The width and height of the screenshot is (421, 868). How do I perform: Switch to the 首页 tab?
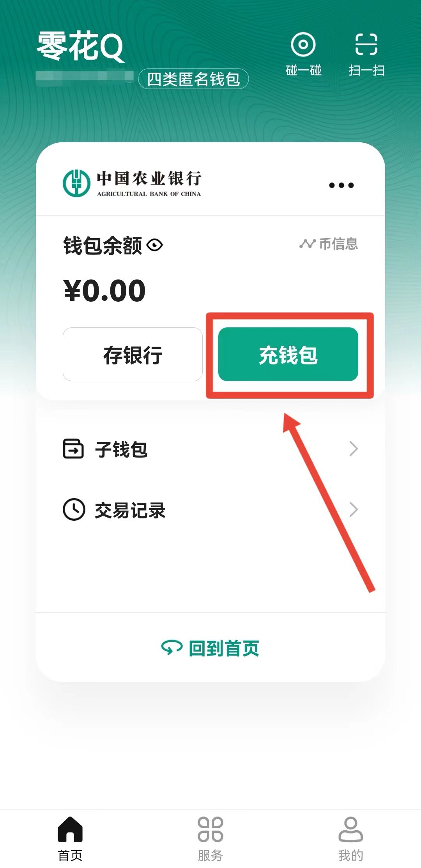click(x=70, y=839)
